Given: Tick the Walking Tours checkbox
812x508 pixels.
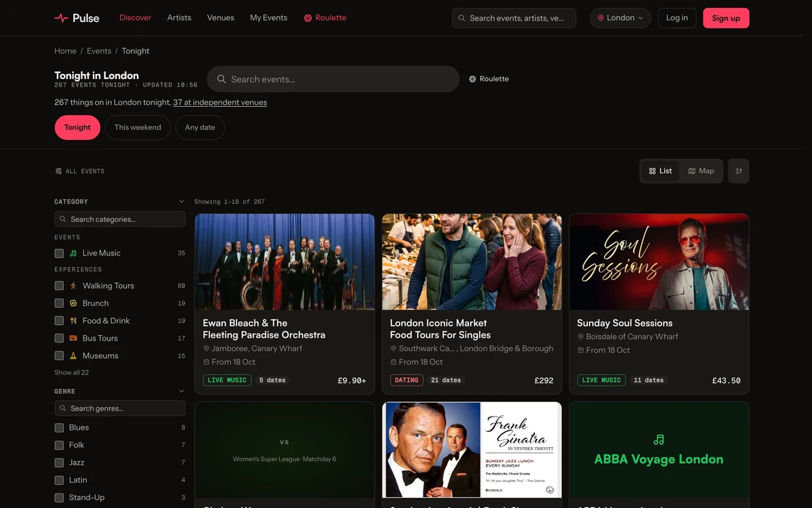Looking at the screenshot, I should tap(59, 286).
